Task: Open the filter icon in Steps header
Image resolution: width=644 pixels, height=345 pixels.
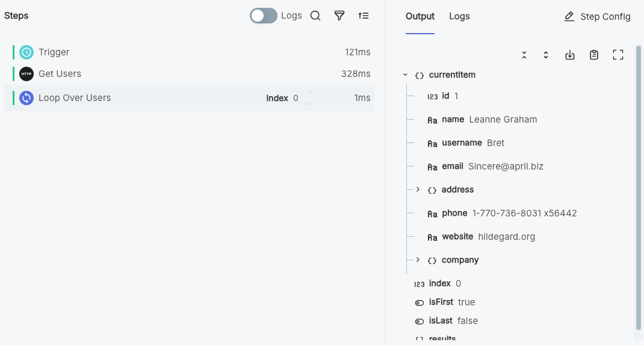Action: 339,16
